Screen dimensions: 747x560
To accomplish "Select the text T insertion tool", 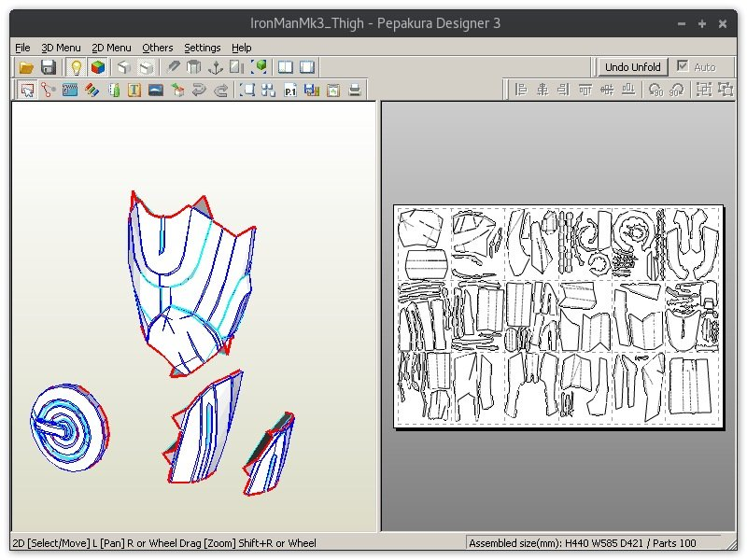I will [x=134, y=90].
